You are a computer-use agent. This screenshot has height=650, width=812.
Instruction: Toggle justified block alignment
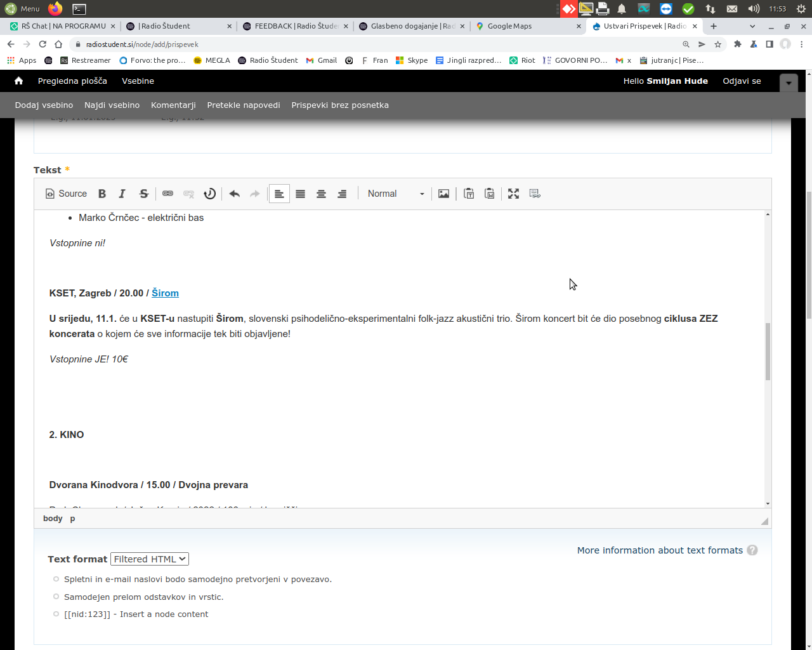(x=300, y=194)
